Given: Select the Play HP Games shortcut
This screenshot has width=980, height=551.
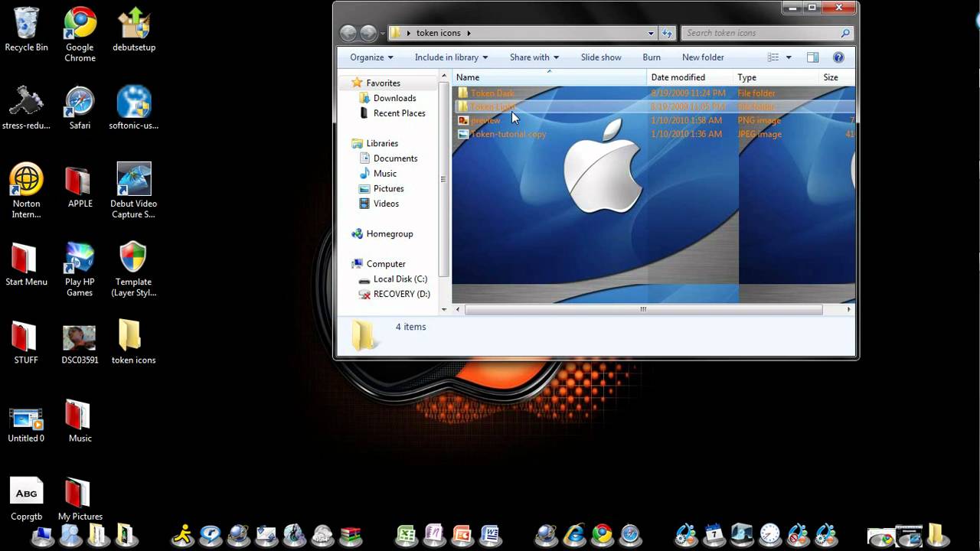Looking at the screenshot, I should [80, 269].
